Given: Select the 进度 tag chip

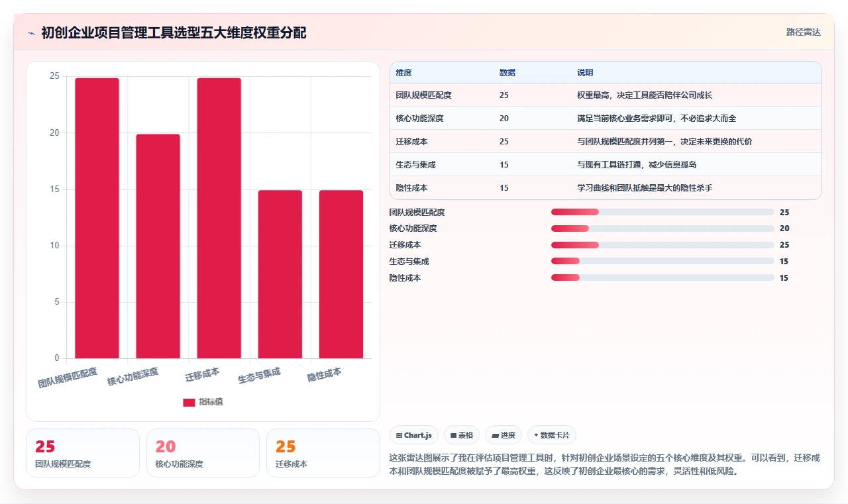Looking at the screenshot, I should tap(503, 435).
